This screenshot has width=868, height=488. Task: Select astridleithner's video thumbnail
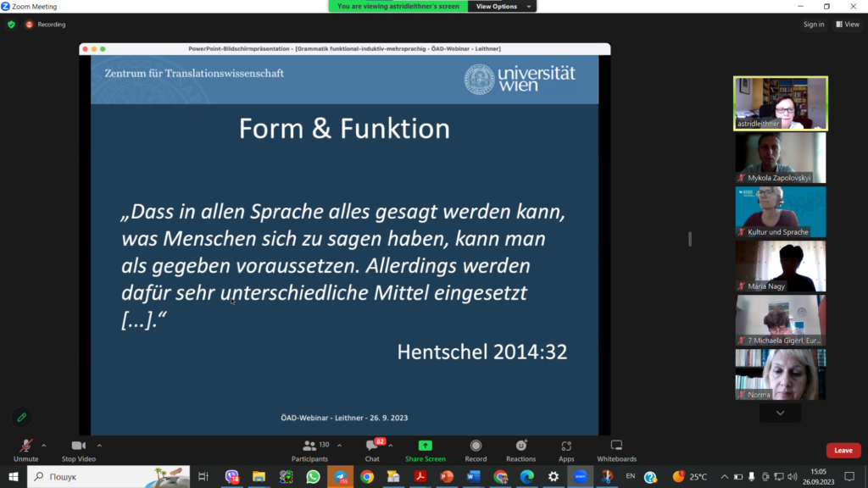(781, 103)
